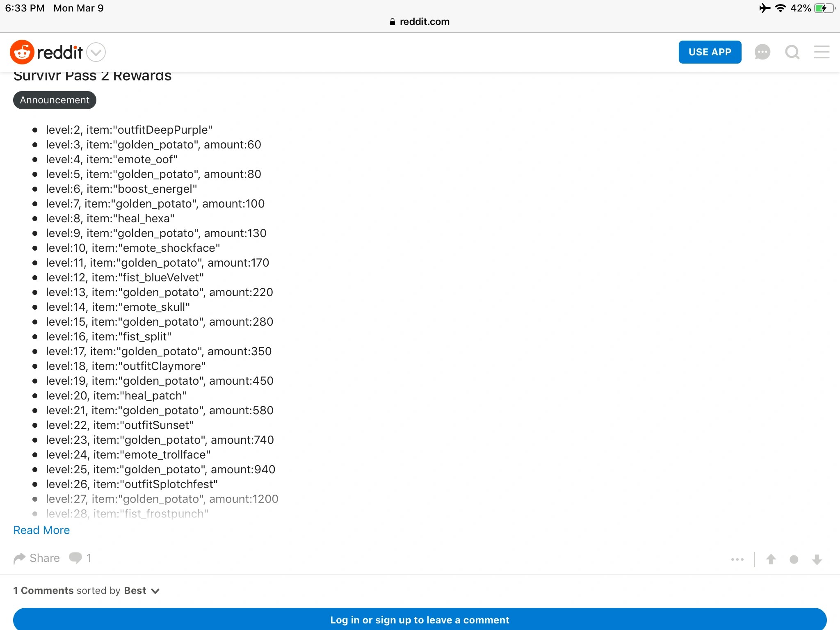
Task: Click Log in or sign up to comment
Action: 420,619
